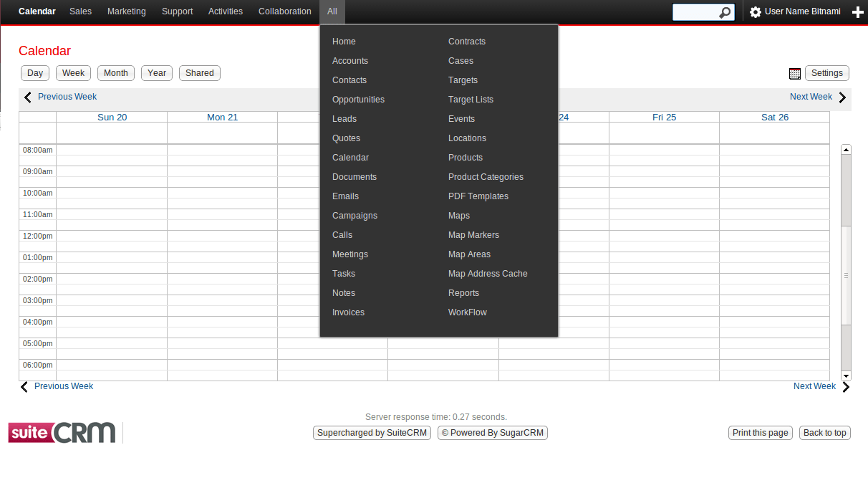The image size is (868, 483).
Task: Click the plus quick-create icon
Action: tap(858, 11)
